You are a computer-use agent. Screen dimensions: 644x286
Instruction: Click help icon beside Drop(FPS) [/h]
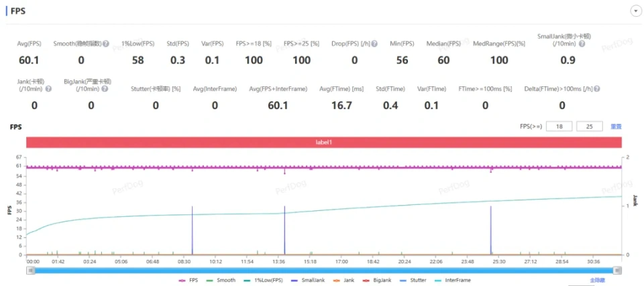pos(375,44)
